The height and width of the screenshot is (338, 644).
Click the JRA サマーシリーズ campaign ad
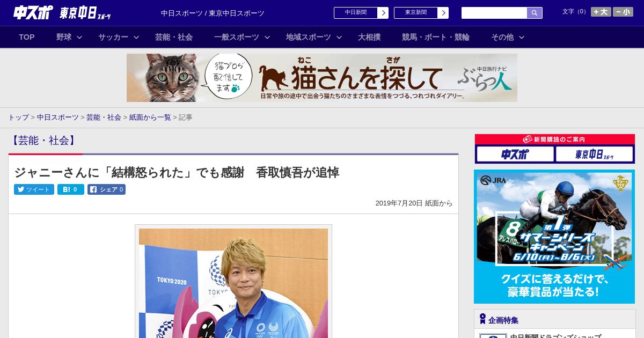[554, 237]
